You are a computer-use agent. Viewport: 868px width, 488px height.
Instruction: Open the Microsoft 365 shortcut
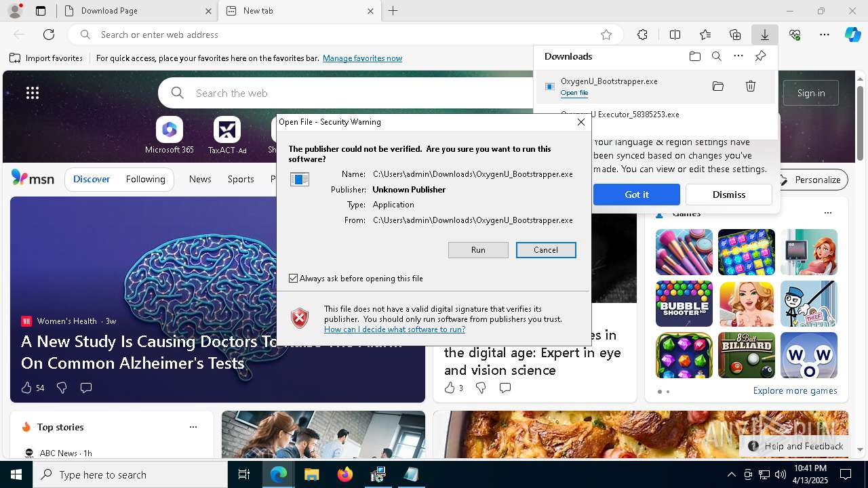point(170,135)
